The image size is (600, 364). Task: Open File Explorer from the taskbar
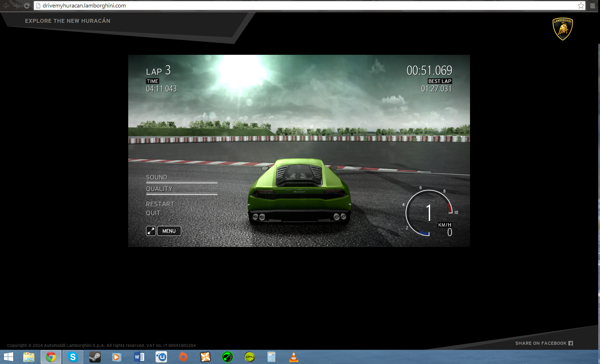click(29, 357)
